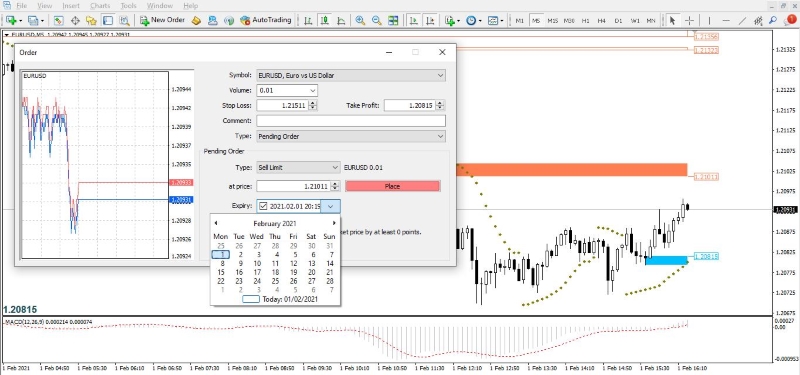The image size is (800, 375).
Task: Open the Profiles toolbar icon
Action: point(33,20)
